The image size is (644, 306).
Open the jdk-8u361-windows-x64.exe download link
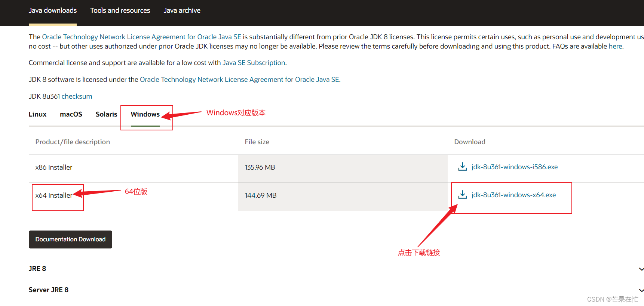pyautogui.click(x=513, y=195)
